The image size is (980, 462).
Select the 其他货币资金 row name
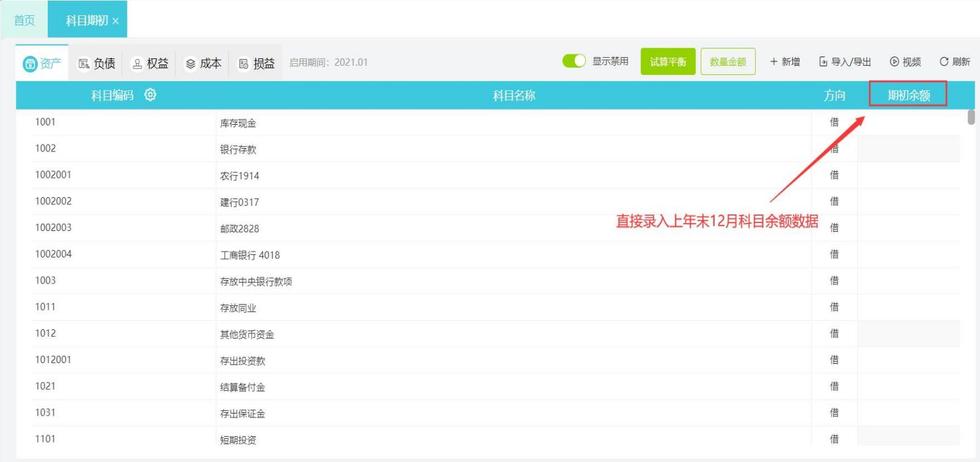tap(247, 335)
